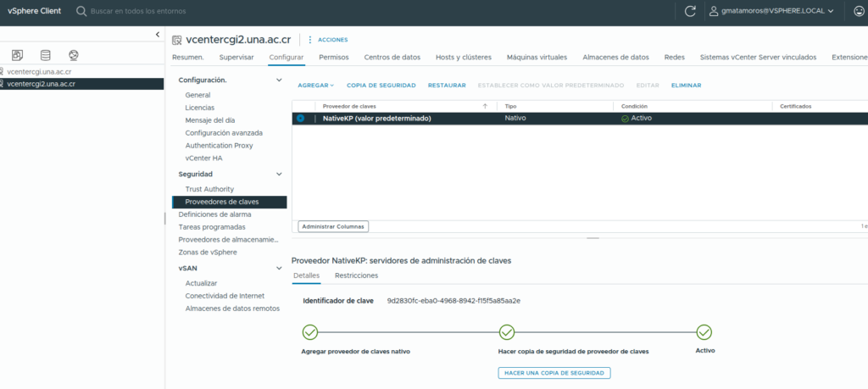Click the sort arrow in Proveedor de claves column
868x389 pixels.
[x=485, y=106]
